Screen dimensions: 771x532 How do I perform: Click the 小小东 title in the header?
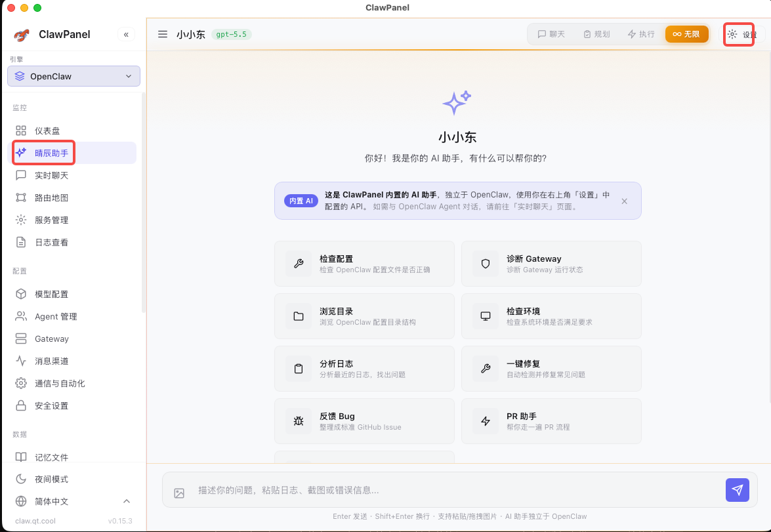[191, 34]
